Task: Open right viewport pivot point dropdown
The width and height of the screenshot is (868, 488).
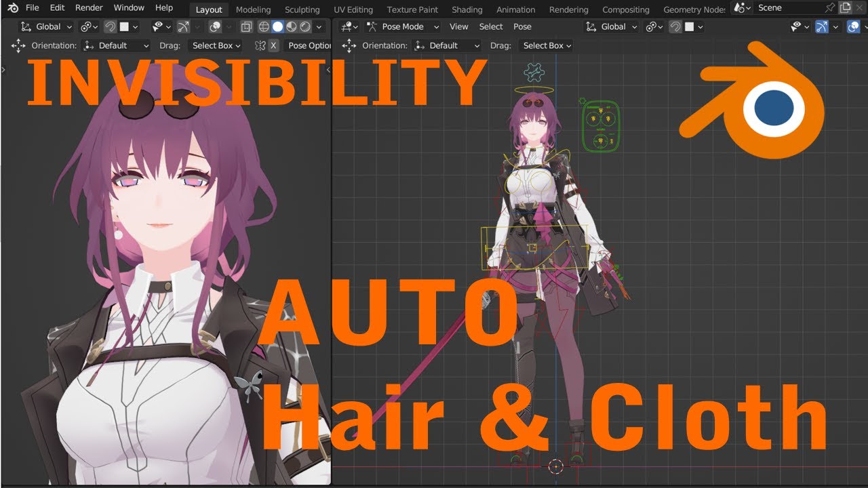Action: click(x=654, y=26)
